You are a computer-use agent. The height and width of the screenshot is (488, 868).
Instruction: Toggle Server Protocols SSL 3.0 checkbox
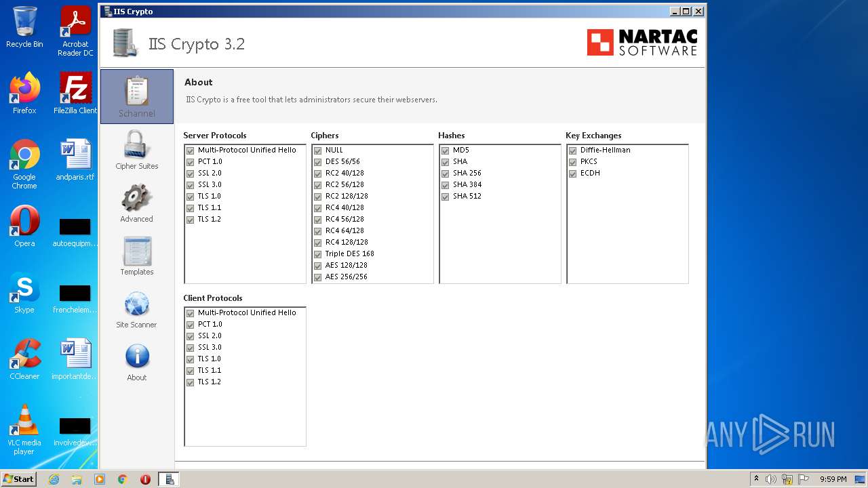[191, 185]
